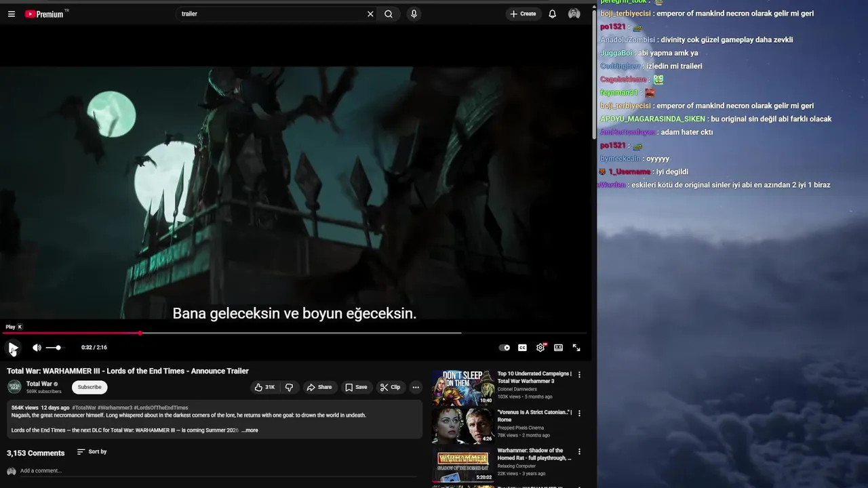
Task: Click the search magnifier button
Action: pyautogui.click(x=389, y=14)
